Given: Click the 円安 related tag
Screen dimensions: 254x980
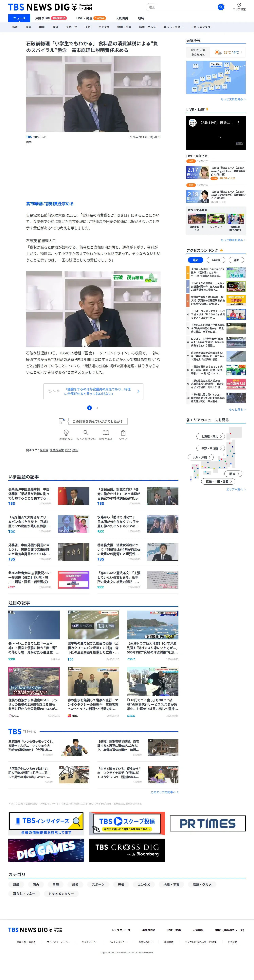Looking at the screenshot, I should [68, 450].
